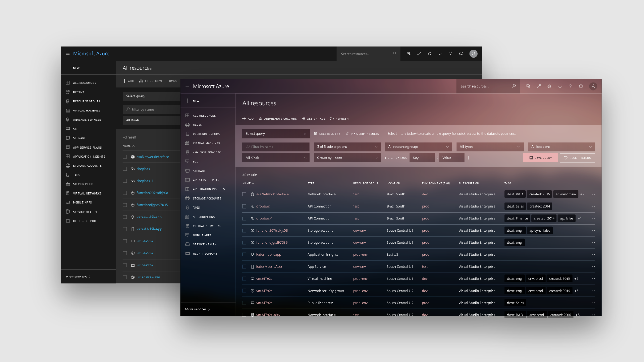
Task: Click Refresh in toolbar
Action: coord(339,118)
